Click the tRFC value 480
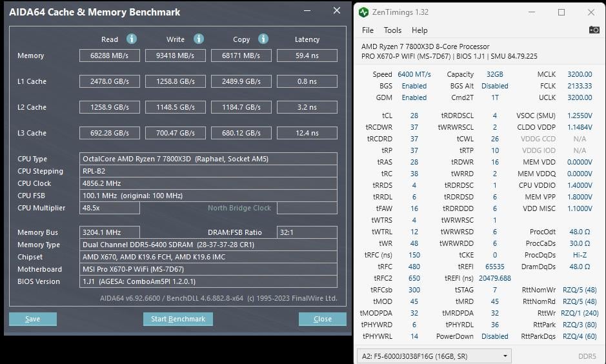 pos(414,267)
